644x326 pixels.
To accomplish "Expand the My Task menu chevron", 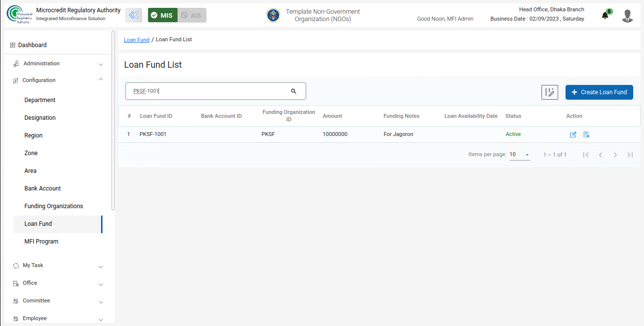I will pos(101,267).
